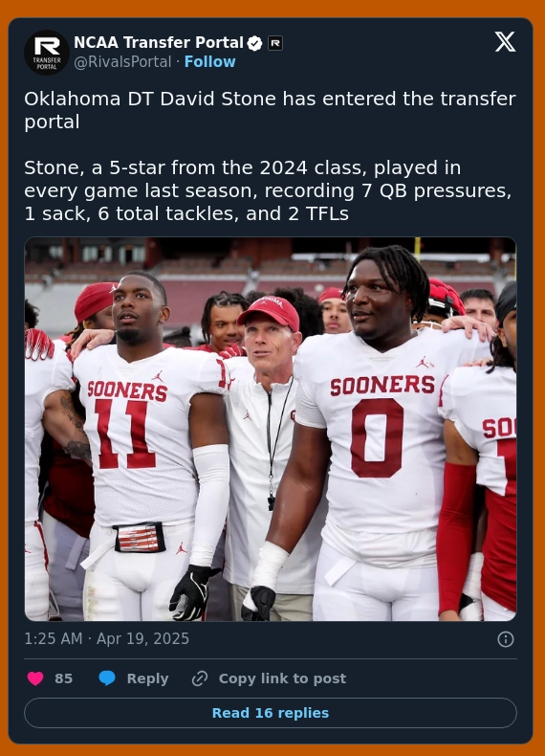The image size is (545, 756).
Task: Open the Sooners players photo
Action: pyautogui.click(x=271, y=429)
